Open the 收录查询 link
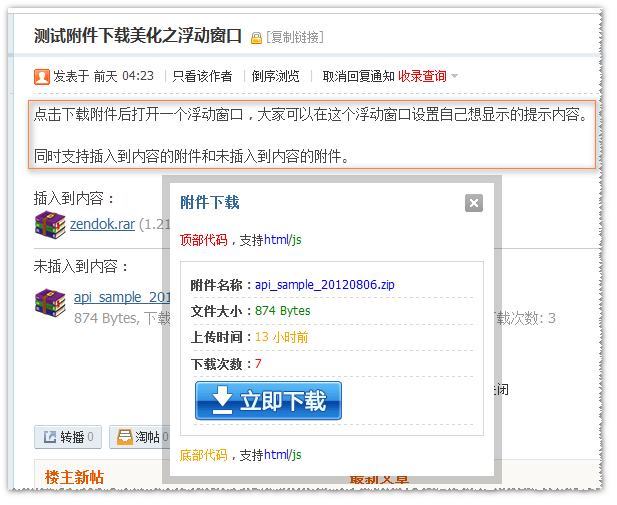Image resolution: width=617 pixels, height=505 pixels. (422, 76)
